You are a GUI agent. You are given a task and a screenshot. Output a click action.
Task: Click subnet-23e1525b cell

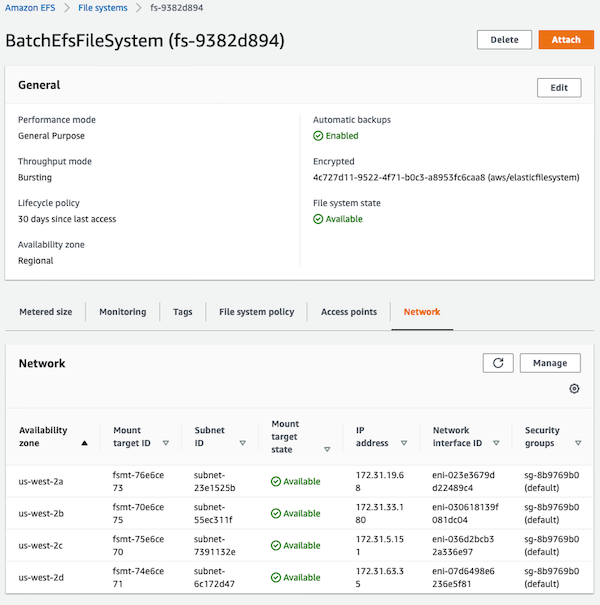pos(215,482)
